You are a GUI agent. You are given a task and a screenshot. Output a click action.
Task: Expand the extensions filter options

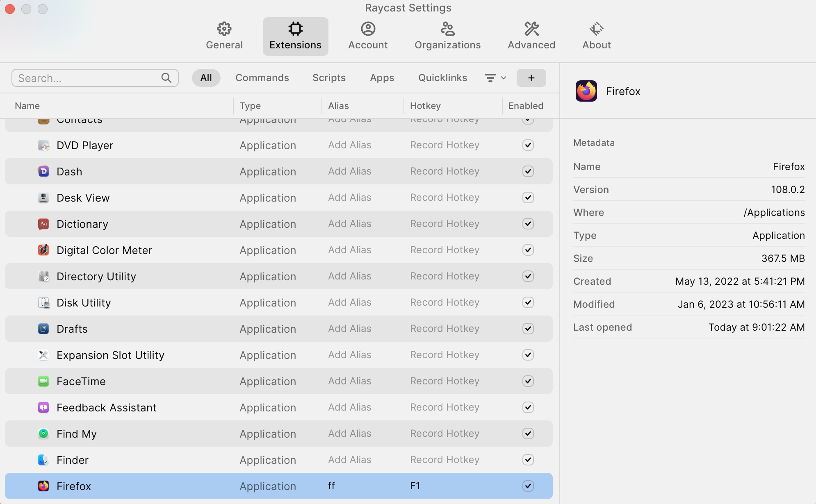[x=495, y=77]
